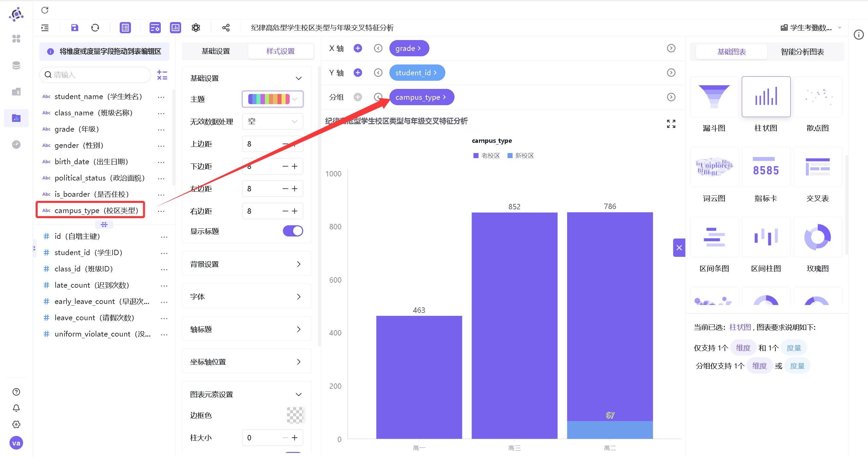868x457 pixels.
Task: Switch to the 智能分析图表 tab
Action: point(802,52)
